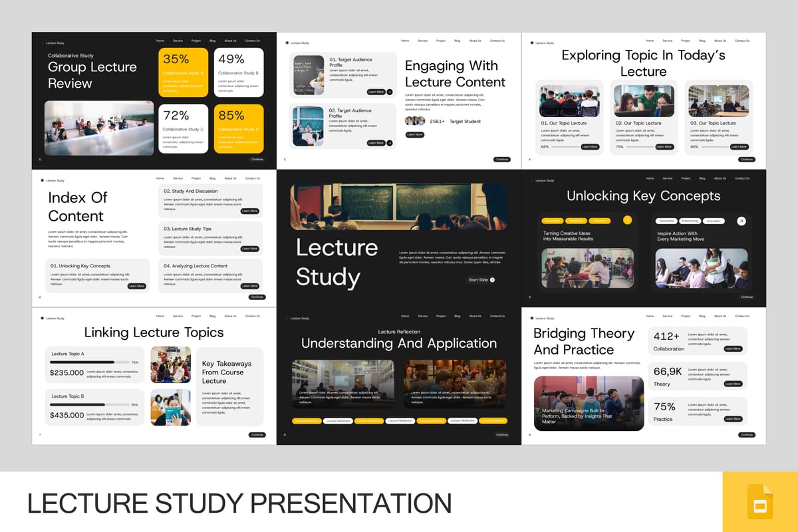The height and width of the screenshot is (532, 798).
Task: Click Learn More under 03. Lecture Study Tips
Action: [249, 249]
